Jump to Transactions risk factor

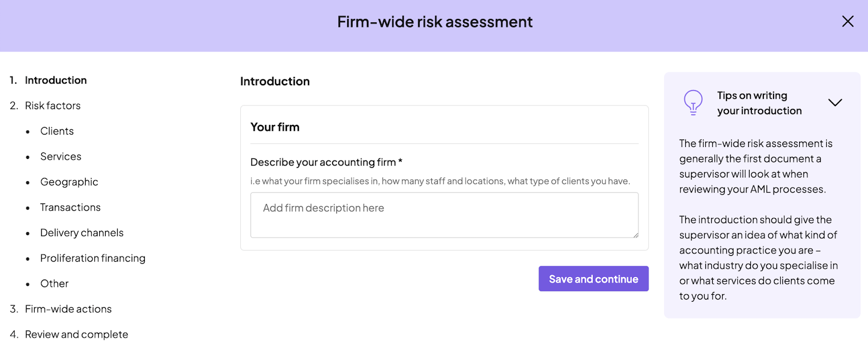pyautogui.click(x=71, y=207)
